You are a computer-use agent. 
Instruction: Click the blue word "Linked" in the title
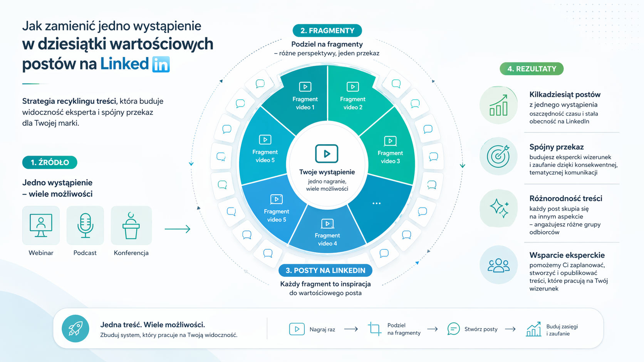124,64
